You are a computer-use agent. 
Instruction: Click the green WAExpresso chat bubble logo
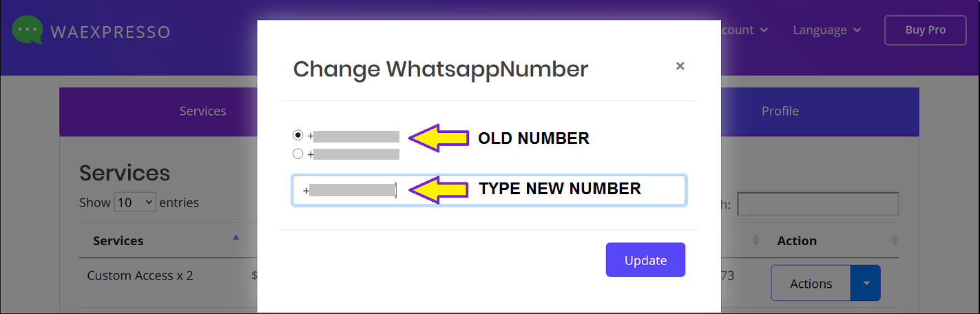click(28, 30)
